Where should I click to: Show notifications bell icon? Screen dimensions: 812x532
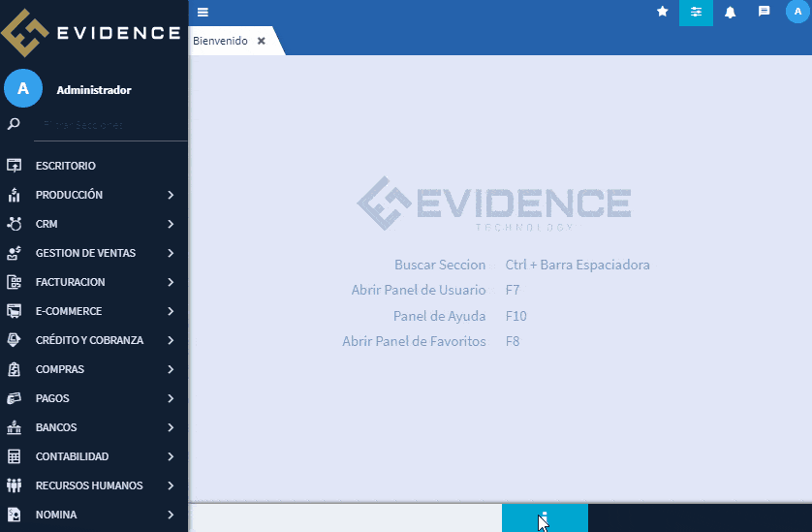tap(731, 12)
